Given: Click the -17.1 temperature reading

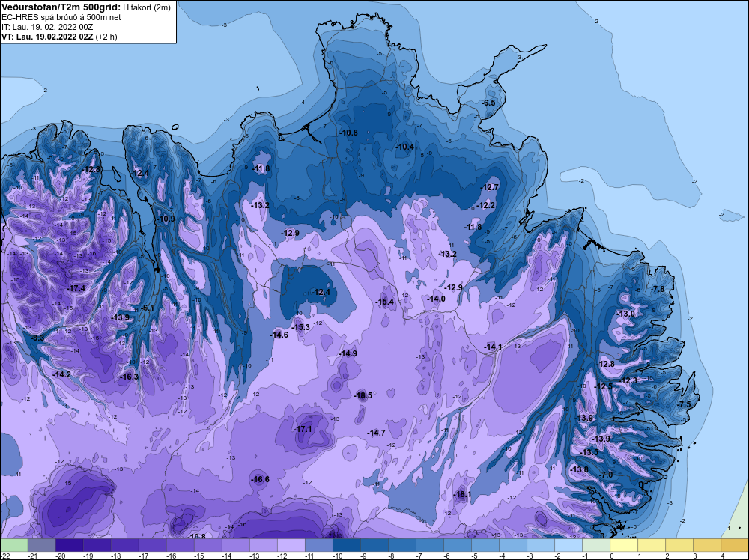Looking at the screenshot, I should tap(303, 429).
